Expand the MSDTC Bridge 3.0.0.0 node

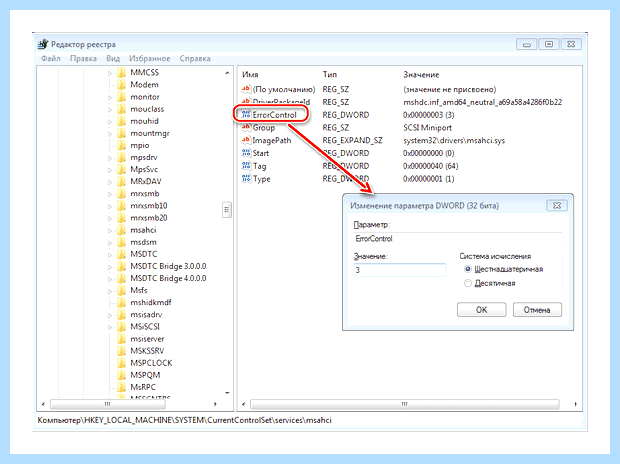click(110, 267)
